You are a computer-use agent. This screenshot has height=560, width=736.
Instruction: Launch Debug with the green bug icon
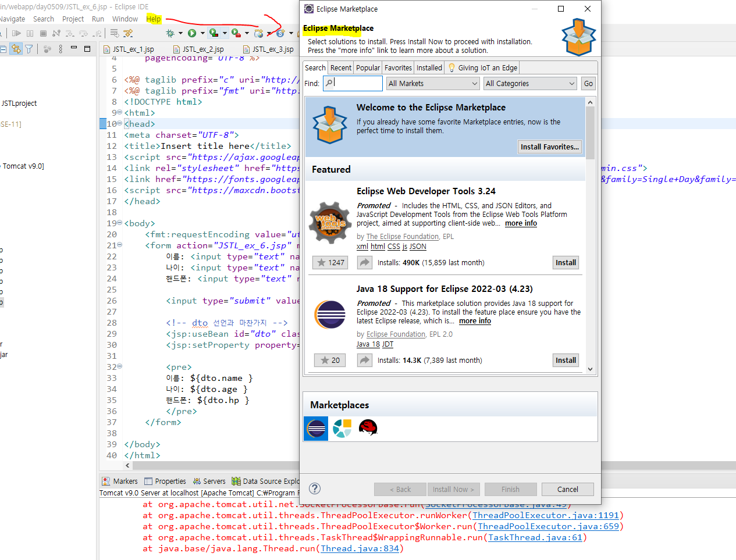pos(170,33)
